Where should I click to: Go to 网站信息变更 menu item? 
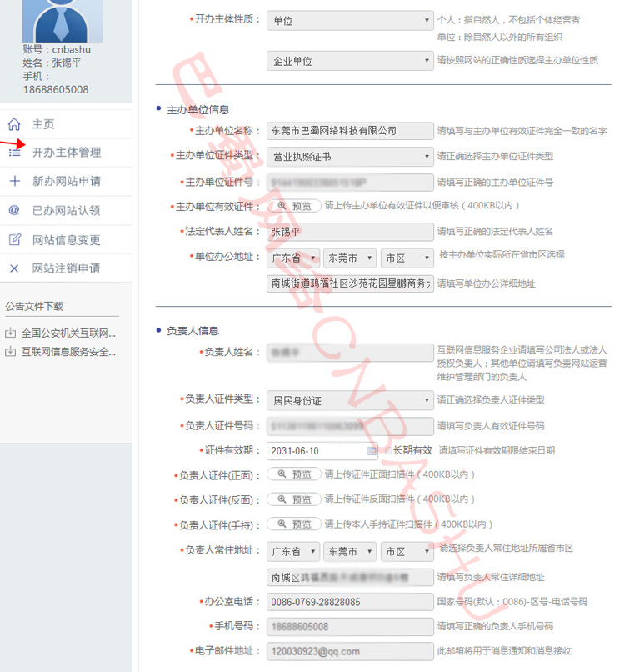pos(67,240)
